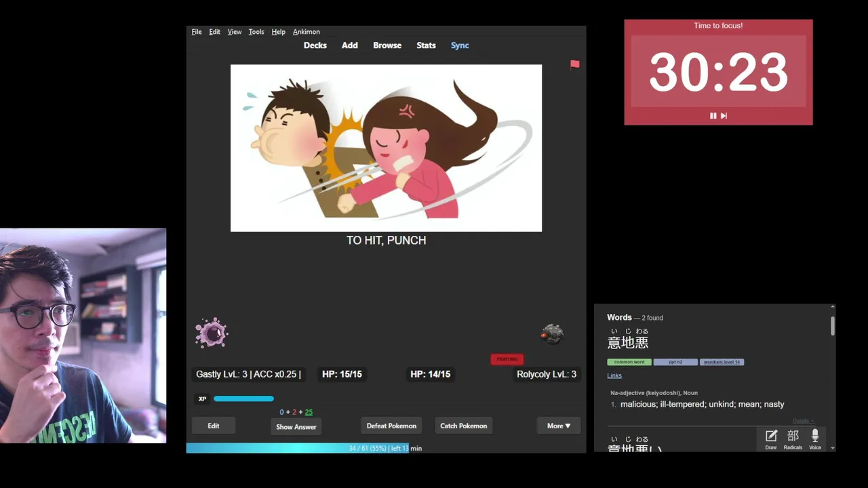Click the XP badge icon
This screenshot has height=488, width=868.
pyautogui.click(x=202, y=399)
